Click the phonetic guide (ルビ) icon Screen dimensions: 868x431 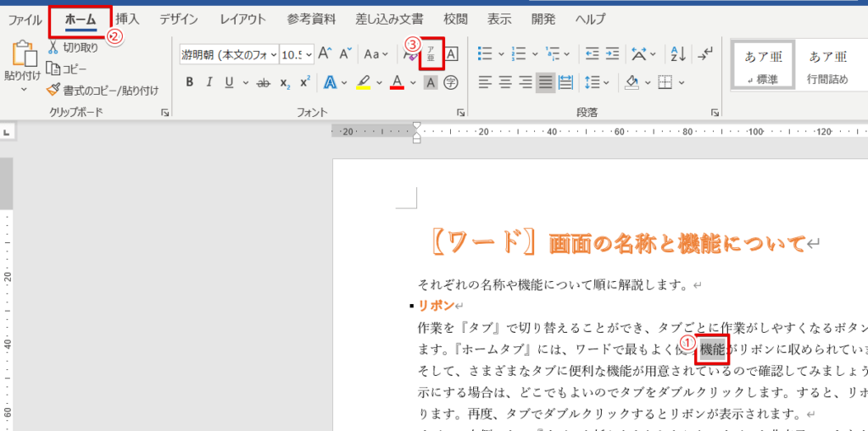tap(431, 53)
